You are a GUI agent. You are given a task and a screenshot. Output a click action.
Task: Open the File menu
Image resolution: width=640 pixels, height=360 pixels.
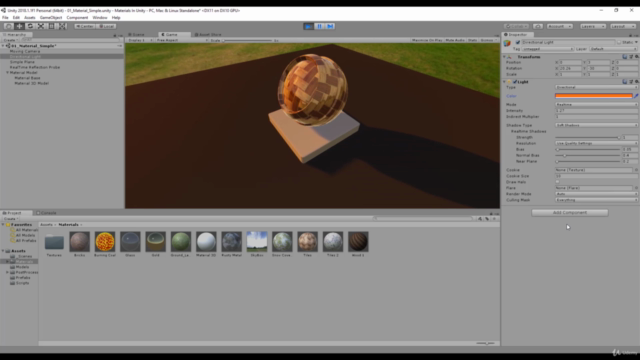click(x=5, y=18)
